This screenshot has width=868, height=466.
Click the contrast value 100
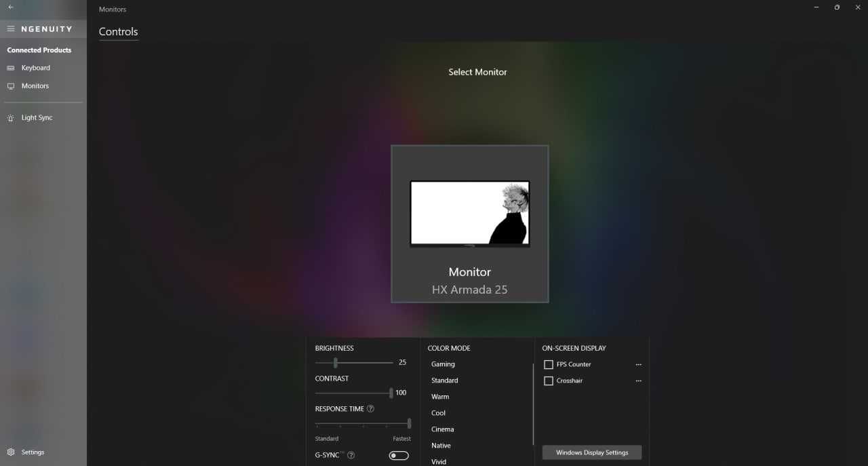401,393
